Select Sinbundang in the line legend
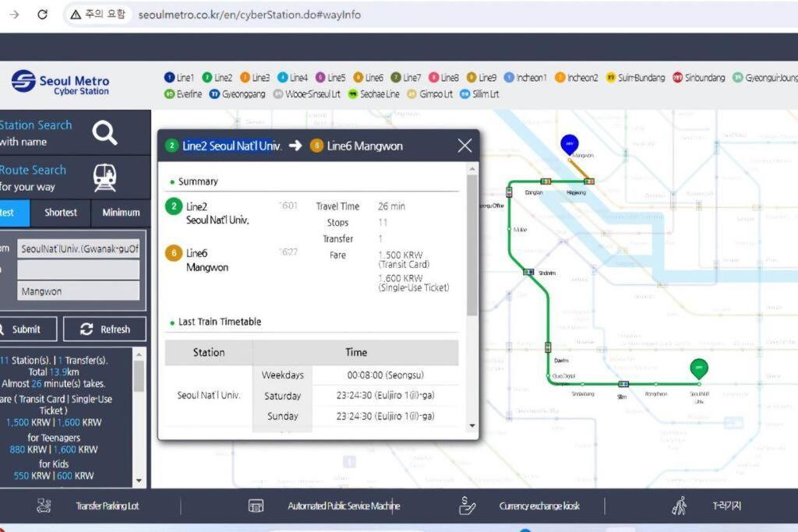Screen dimensions: 798x532 coord(699,77)
